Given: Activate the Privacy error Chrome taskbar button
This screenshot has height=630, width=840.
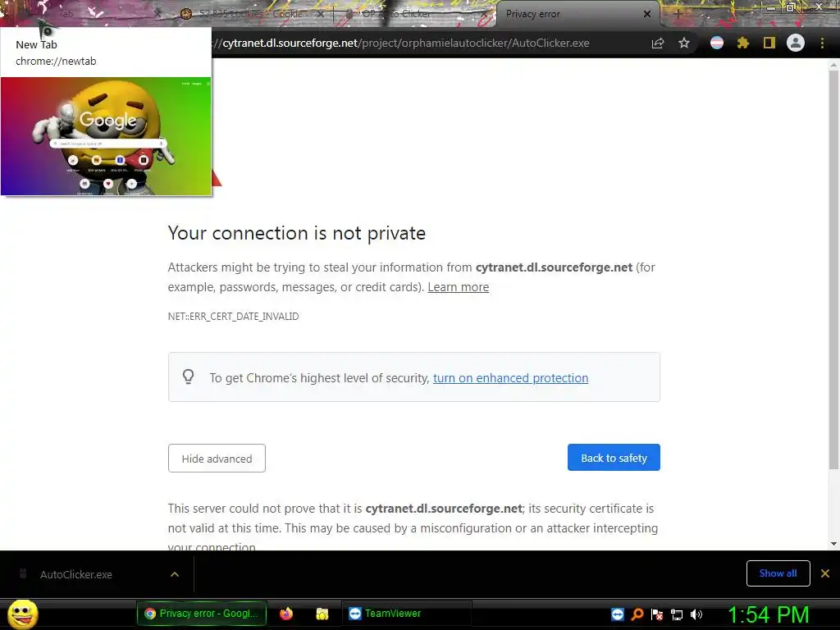Looking at the screenshot, I should point(202,614).
